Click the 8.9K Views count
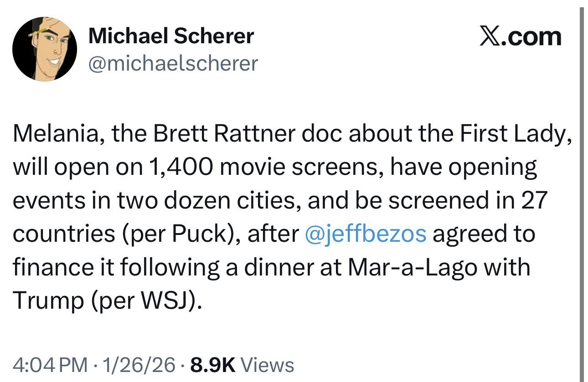This screenshot has width=588, height=382. 242,364
